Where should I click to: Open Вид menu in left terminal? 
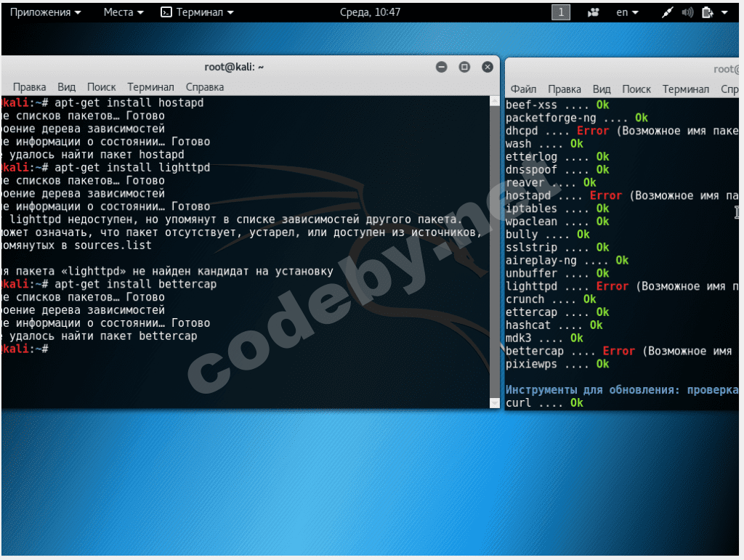tap(67, 87)
